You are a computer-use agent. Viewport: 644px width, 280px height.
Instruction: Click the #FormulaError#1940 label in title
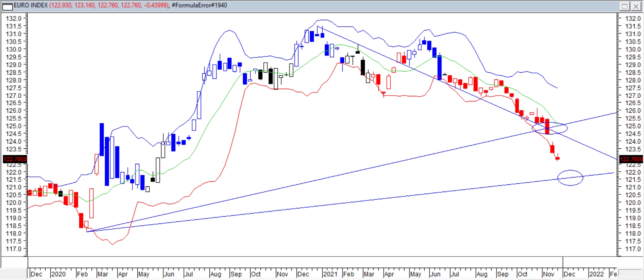[x=199, y=5]
